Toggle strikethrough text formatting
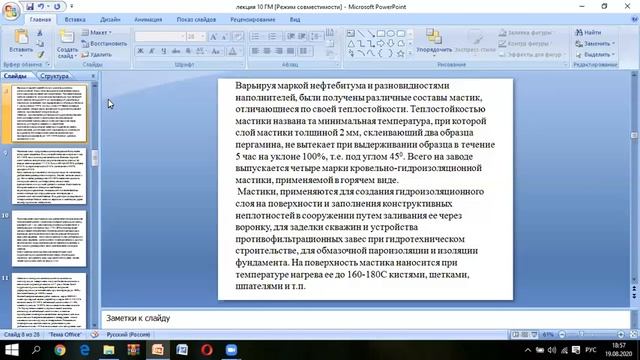640x360 pixels. click(x=176, y=51)
